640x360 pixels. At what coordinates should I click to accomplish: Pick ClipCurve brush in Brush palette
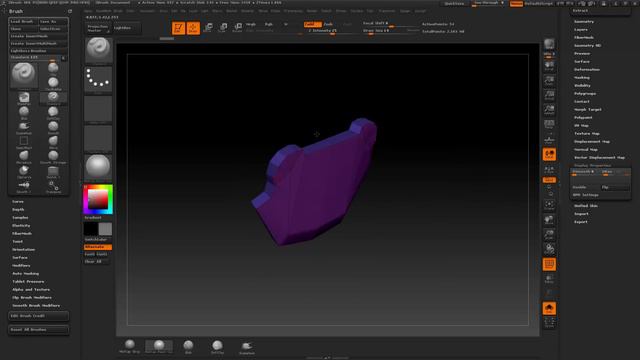[24, 172]
